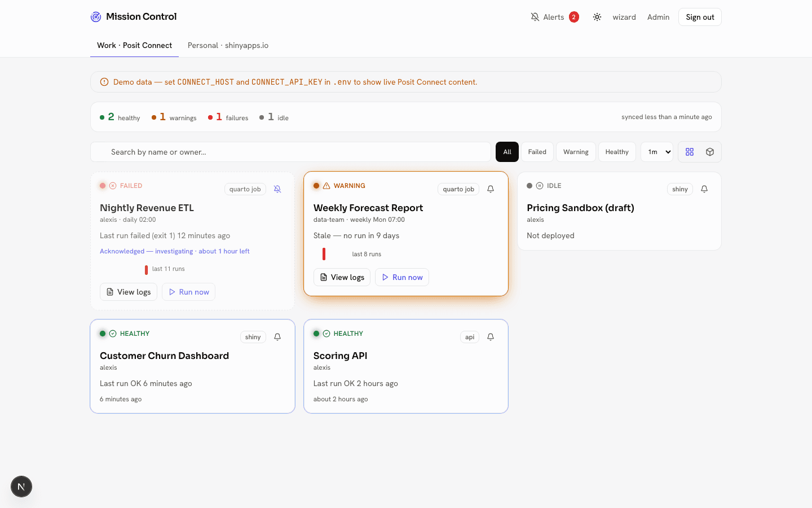Viewport: 812px width, 508px height.
Task: Run Weekly Forecast Report now
Action: 402,277
